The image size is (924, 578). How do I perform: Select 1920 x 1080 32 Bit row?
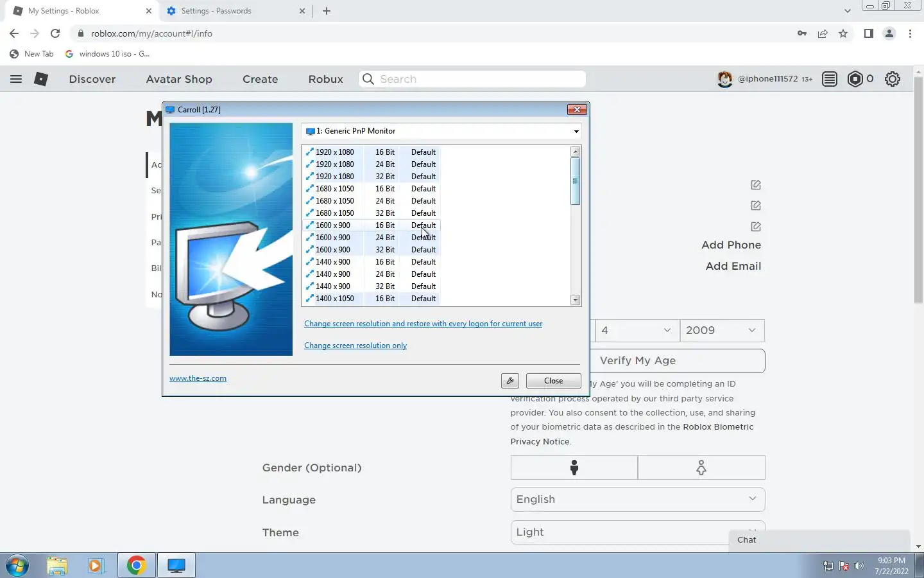tap(371, 177)
